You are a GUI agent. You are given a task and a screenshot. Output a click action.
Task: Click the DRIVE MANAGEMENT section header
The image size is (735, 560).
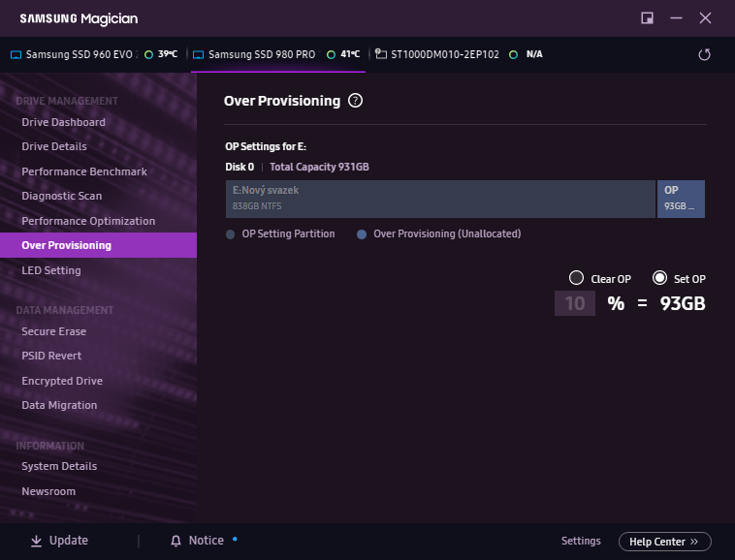(x=67, y=101)
